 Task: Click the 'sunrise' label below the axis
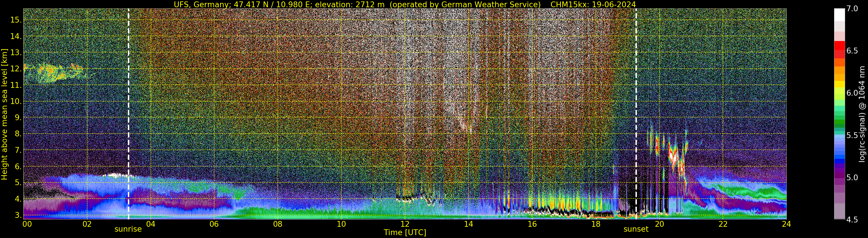tap(128, 229)
